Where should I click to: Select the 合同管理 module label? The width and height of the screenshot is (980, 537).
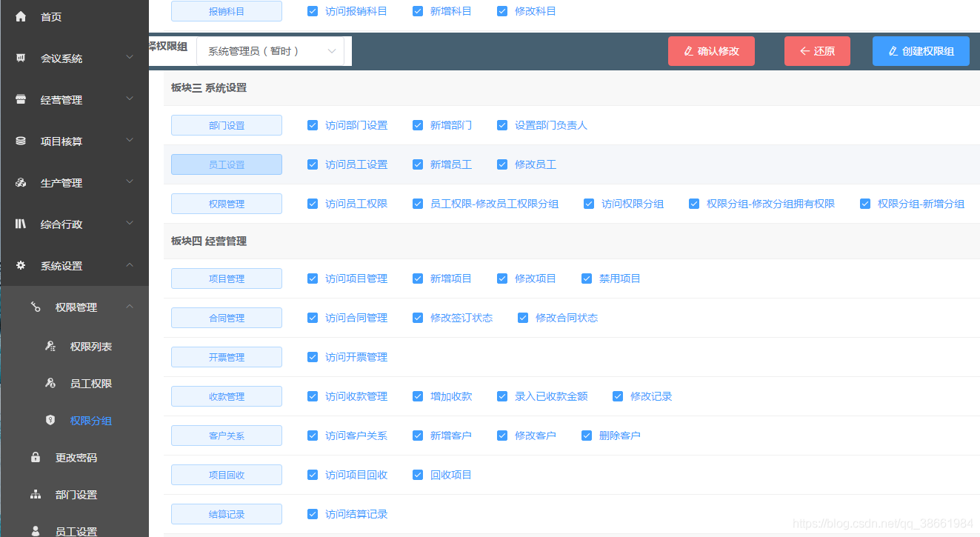226,317
